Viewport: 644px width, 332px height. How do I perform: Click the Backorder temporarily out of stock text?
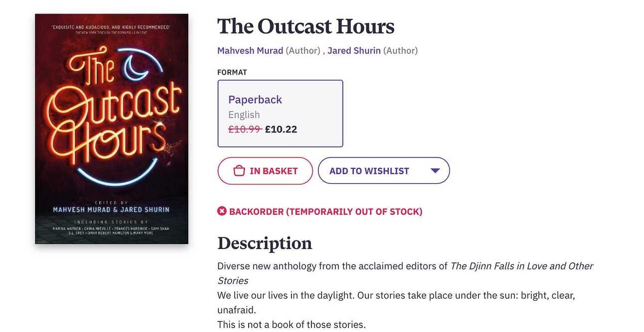(x=325, y=212)
